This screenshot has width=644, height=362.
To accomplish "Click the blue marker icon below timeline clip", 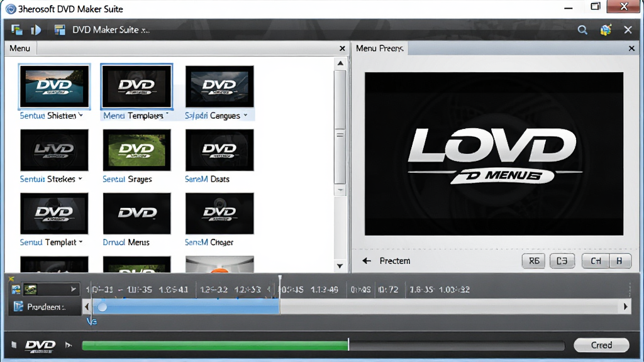I will pyautogui.click(x=92, y=321).
